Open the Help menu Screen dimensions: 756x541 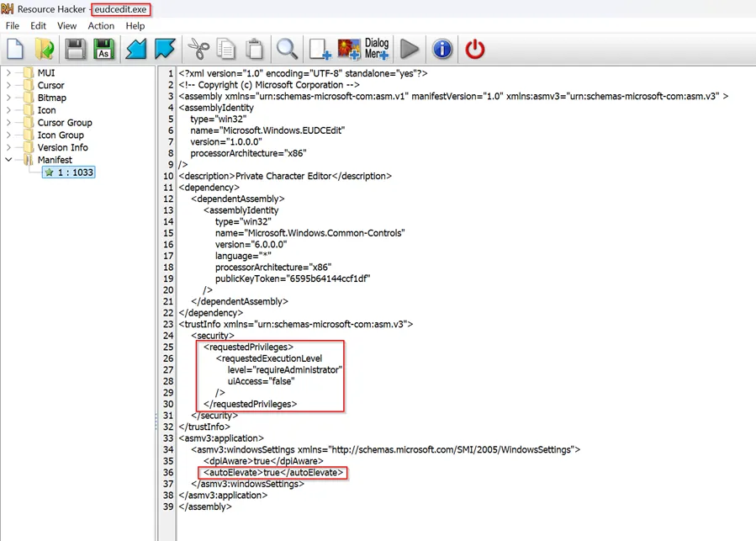point(135,26)
